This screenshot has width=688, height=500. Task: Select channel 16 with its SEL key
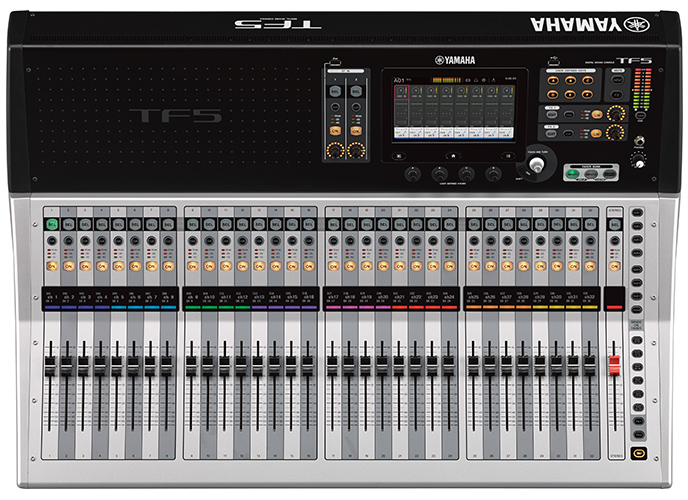click(309, 225)
